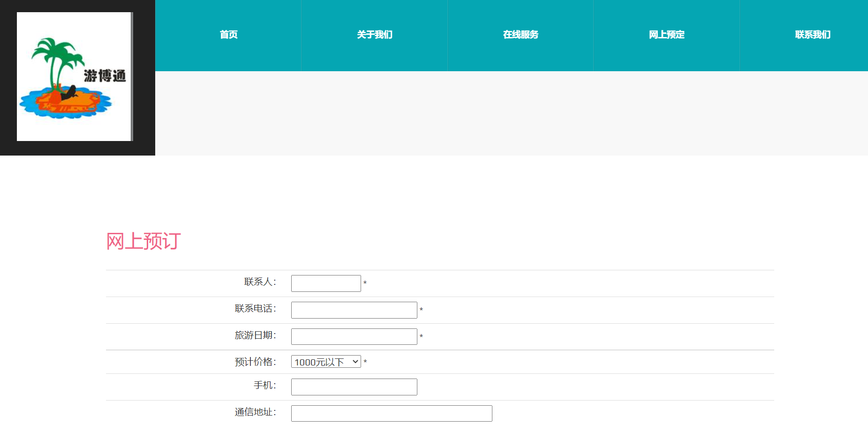Go to 关于我们 in the navigation bar
The image size is (868, 424).
click(x=375, y=35)
